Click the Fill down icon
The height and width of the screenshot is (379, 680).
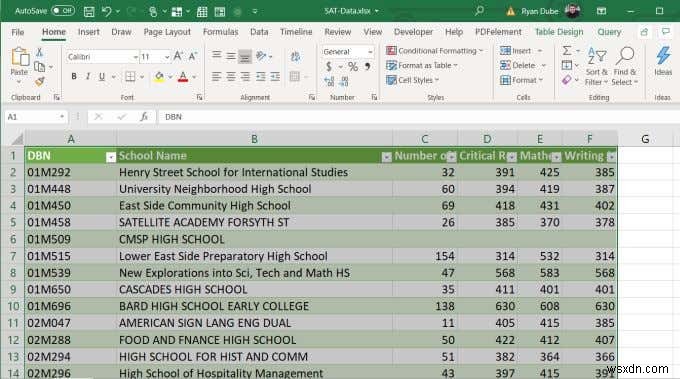pyautogui.click(x=567, y=65)
